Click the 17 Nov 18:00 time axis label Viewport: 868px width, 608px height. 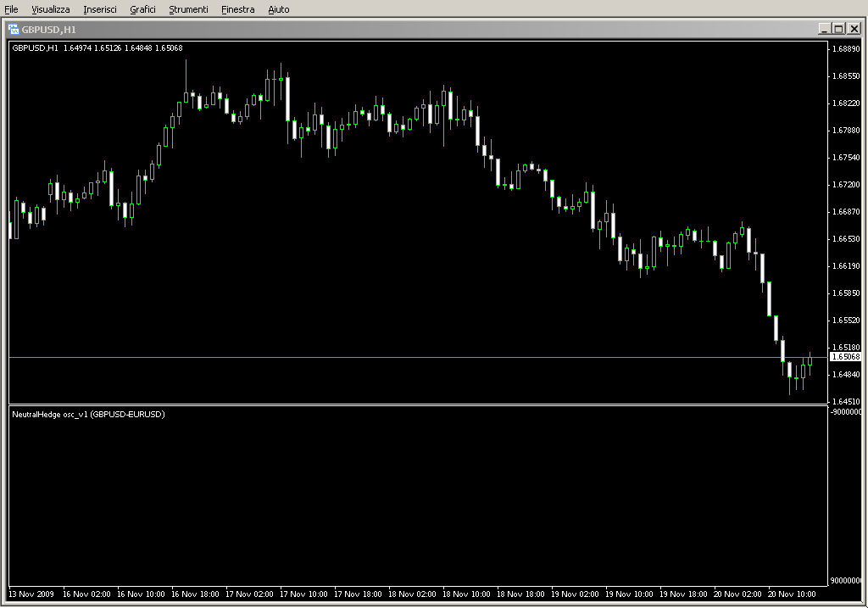358,594
